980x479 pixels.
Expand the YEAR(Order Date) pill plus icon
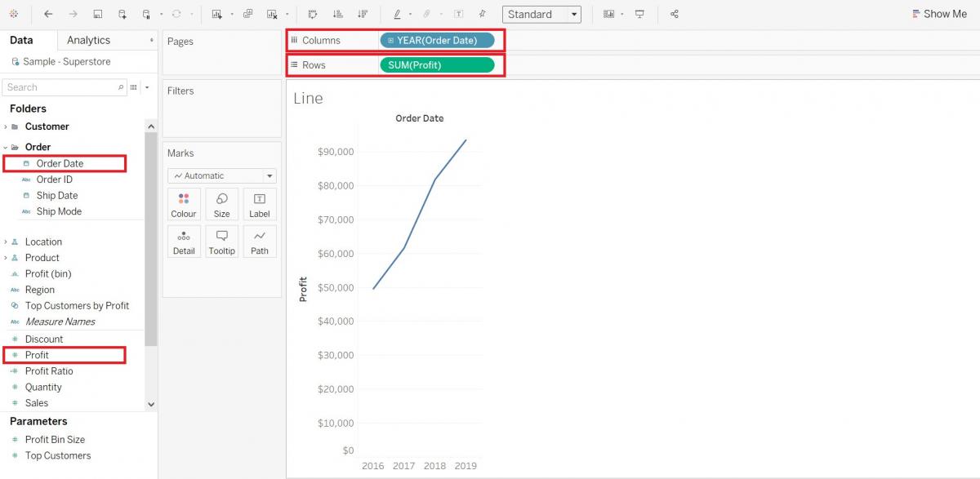click(390, 40)
